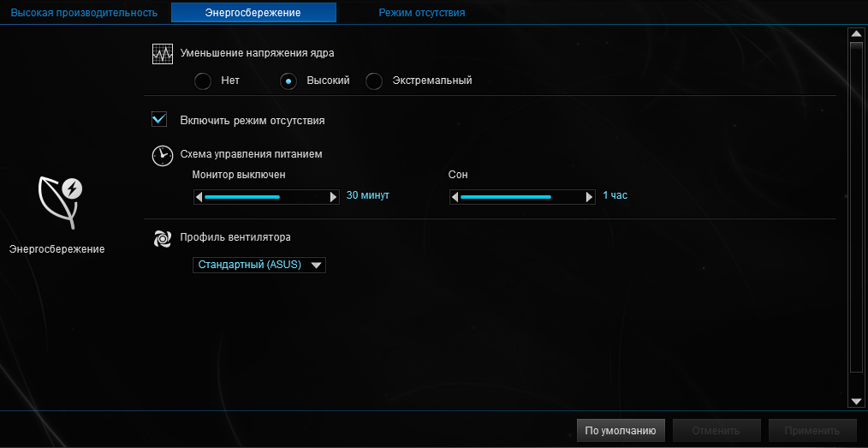Increase Сон time with right arrow
868x448 pixels.
click(590, 197)
